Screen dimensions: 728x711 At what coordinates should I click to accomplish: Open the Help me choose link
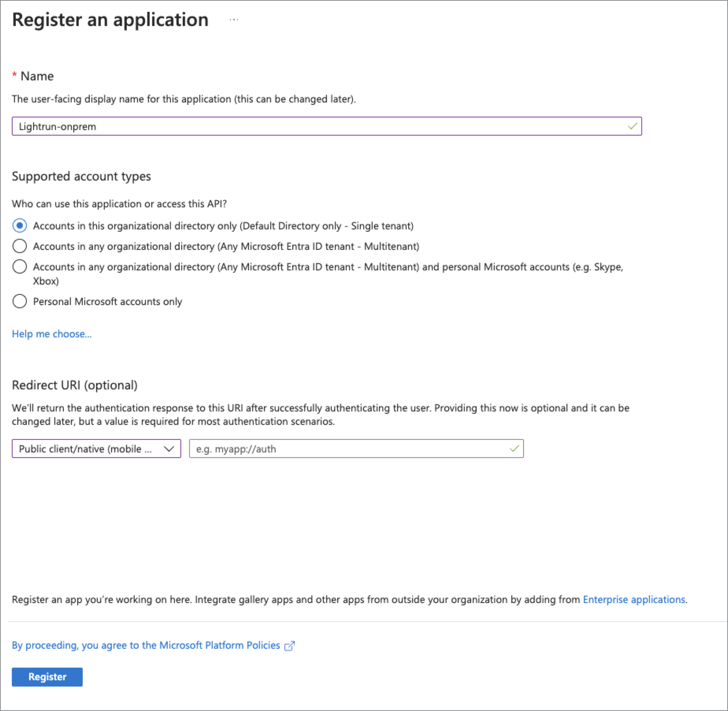[x=52, y=334]
